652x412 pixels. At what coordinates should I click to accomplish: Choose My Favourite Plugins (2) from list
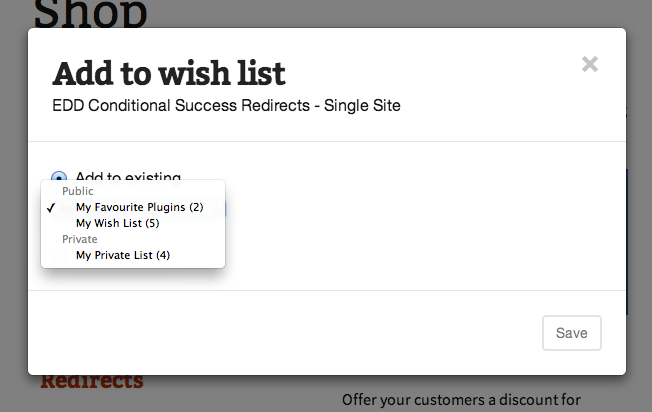(x=139, y=207)
